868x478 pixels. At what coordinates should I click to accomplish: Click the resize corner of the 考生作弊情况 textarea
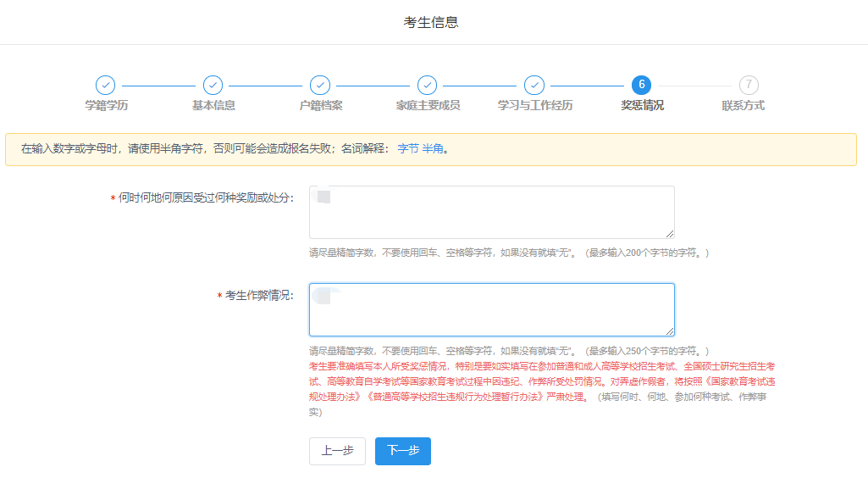click(670, 331)
